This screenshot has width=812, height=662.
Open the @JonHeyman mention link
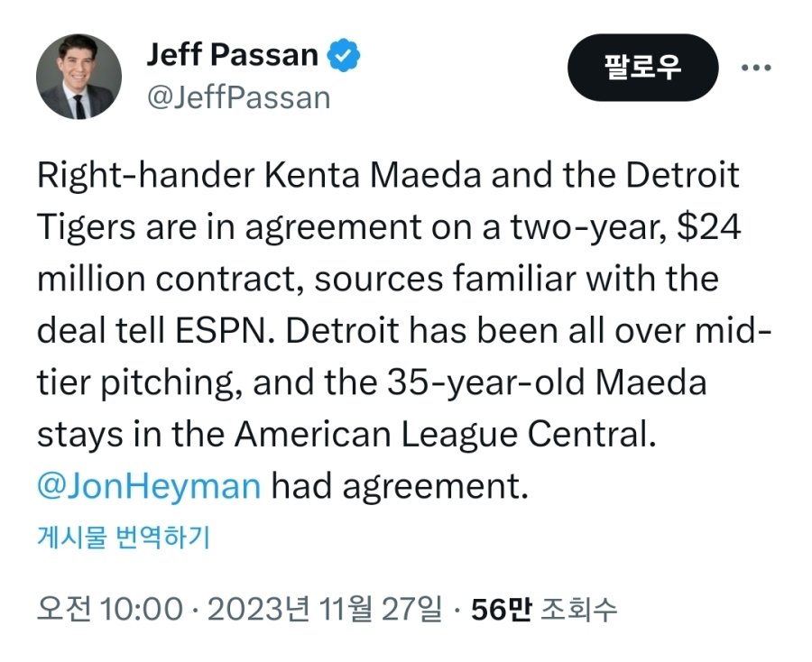pos(149,486)
